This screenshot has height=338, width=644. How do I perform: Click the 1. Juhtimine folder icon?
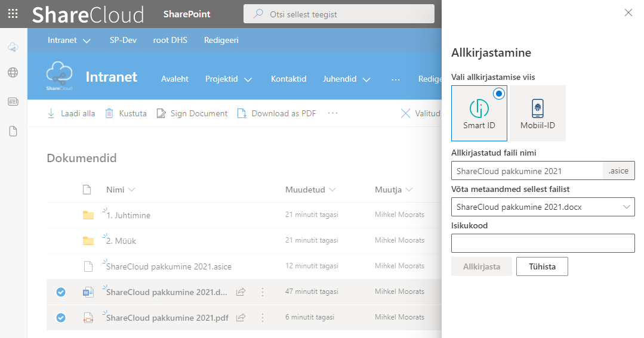click(88, 215)
